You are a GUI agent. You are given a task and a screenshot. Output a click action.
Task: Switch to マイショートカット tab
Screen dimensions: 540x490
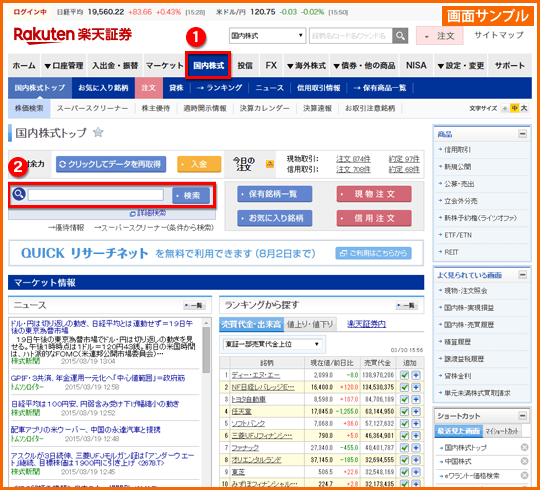[501, 431]
